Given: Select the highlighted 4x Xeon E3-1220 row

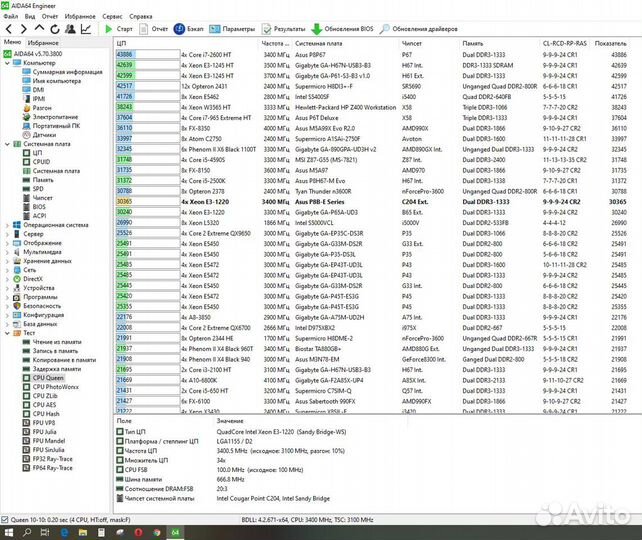Looking at the screenshot, I should [x=372, y=202].
